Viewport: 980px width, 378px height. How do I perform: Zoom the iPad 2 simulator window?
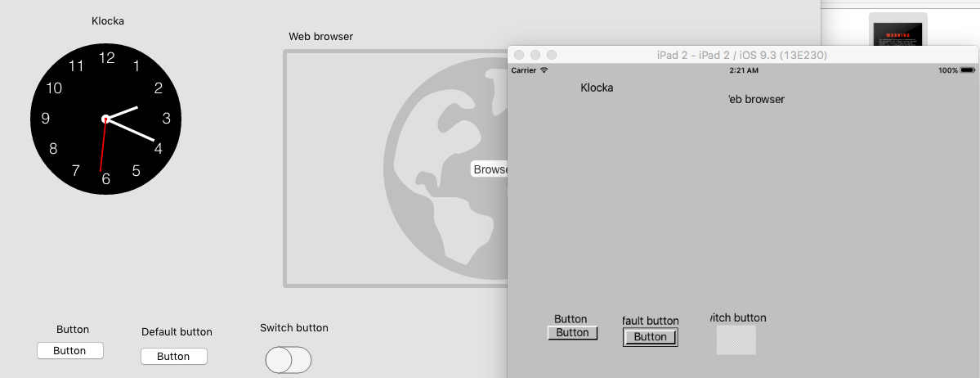point(552,55)
